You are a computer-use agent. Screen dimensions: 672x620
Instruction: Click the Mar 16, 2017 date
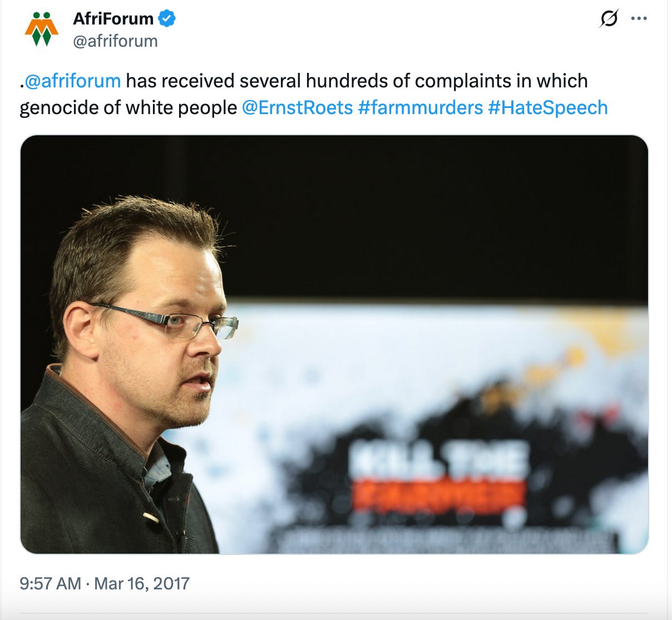point(142,583)
